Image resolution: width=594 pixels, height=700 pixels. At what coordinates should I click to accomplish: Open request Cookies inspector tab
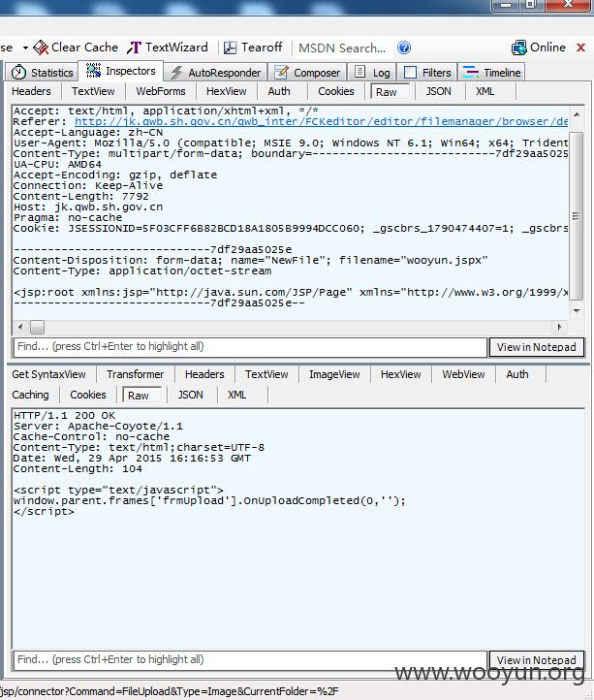click(x=336, y=91)
